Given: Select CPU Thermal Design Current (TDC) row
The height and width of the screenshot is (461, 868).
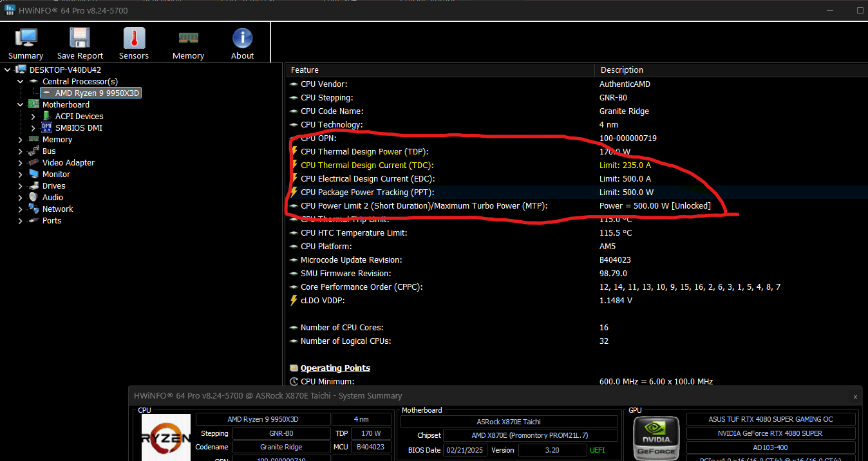Looking at the screenshot, I should point(576,165).
